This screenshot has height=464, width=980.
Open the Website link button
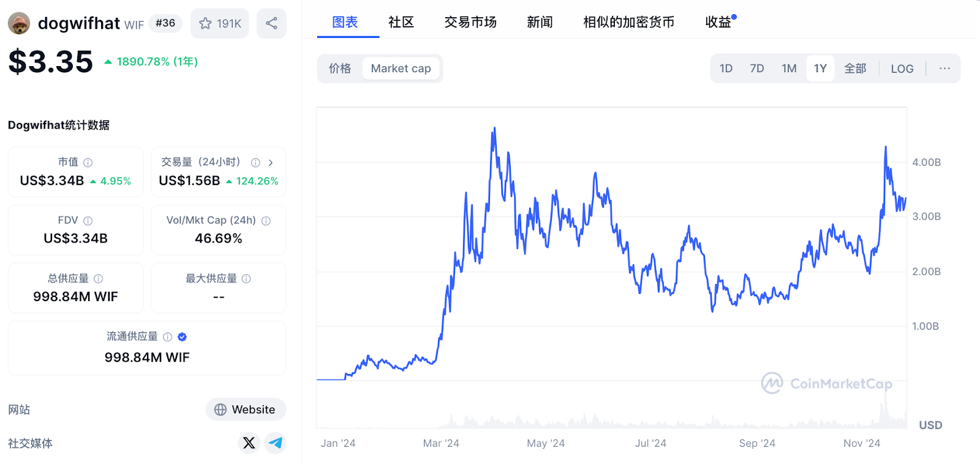click(x=246, y=410)
